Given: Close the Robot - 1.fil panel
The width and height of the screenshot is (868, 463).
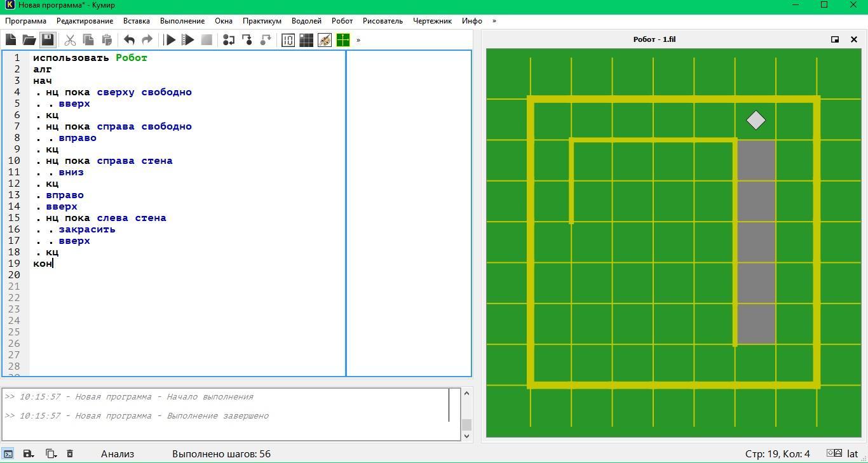Looking at the screenshot, I should (854, 39).
